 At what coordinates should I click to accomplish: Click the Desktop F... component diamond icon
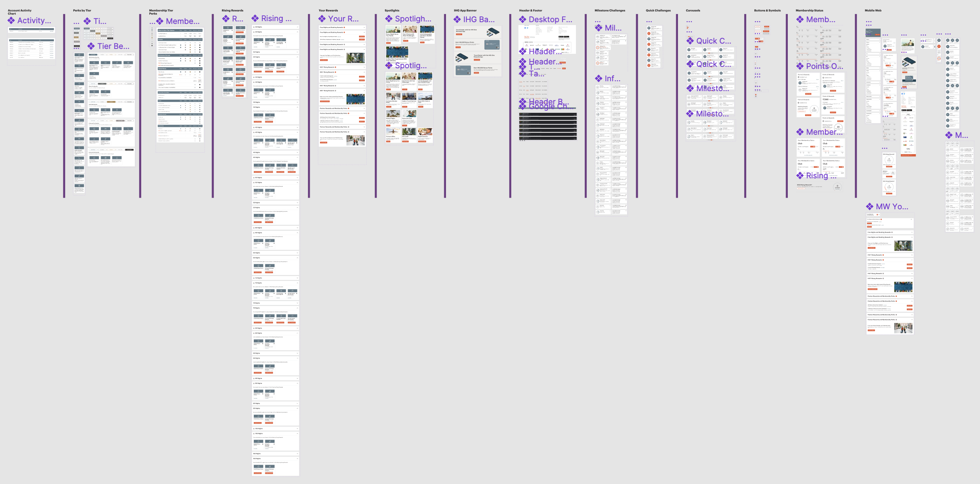click(523, 19)
